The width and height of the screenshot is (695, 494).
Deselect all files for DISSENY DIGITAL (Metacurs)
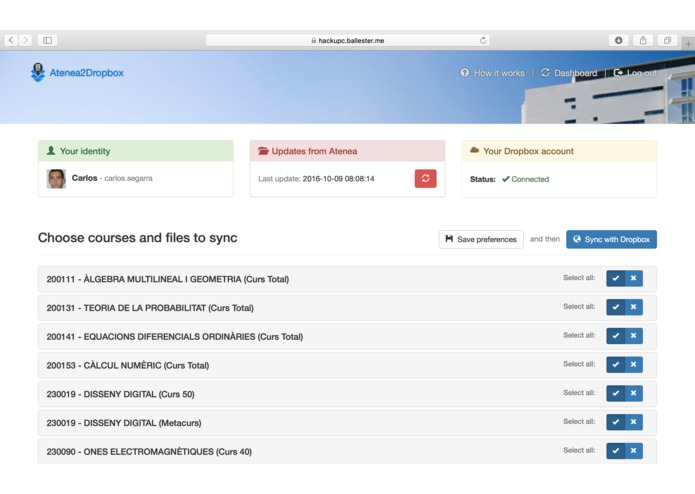[x=633, y=422]
